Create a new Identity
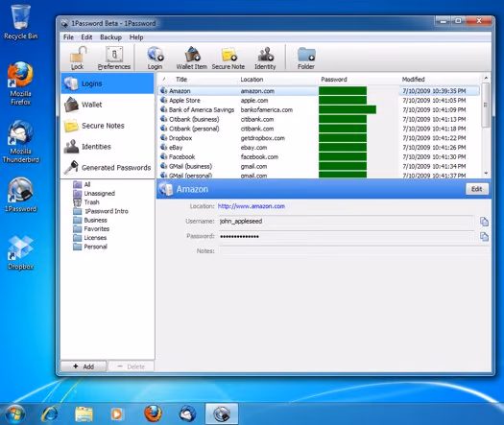Screen dimensions: 504x425 tap(265, 58)
